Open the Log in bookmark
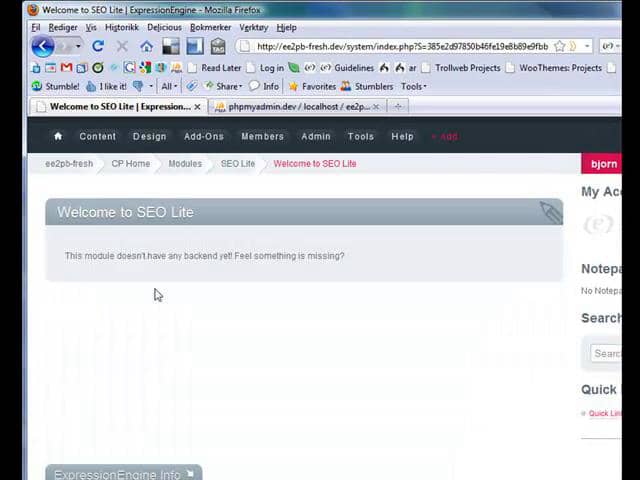The width and height of the screenshot is (640, 480). click(x=266, y=68)
